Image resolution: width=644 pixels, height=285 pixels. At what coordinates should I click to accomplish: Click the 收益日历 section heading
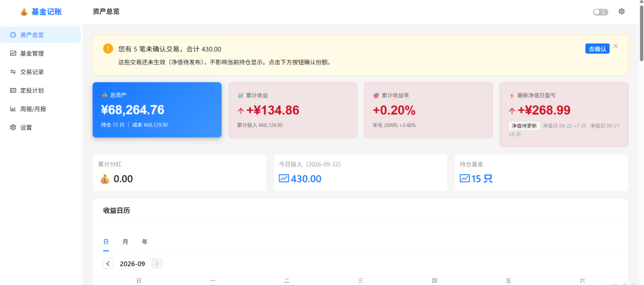click(117, 210)
